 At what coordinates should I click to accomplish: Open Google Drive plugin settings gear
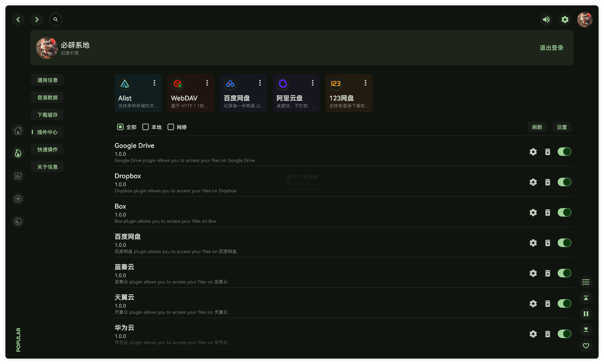coord(533,152)
